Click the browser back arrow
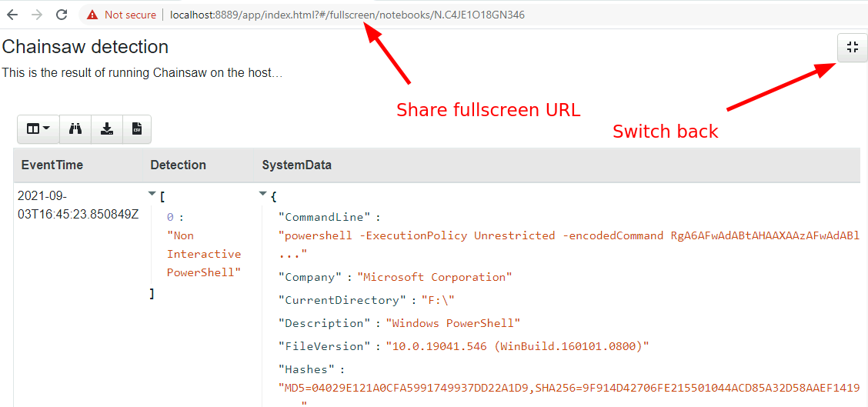868x407 pixels. 12,15
